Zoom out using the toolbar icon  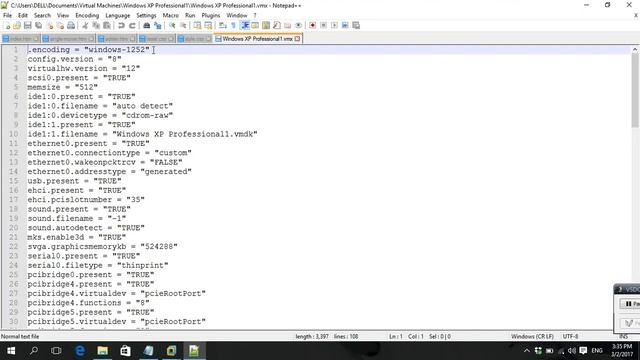pyautogui.click(x=183, y=25)
